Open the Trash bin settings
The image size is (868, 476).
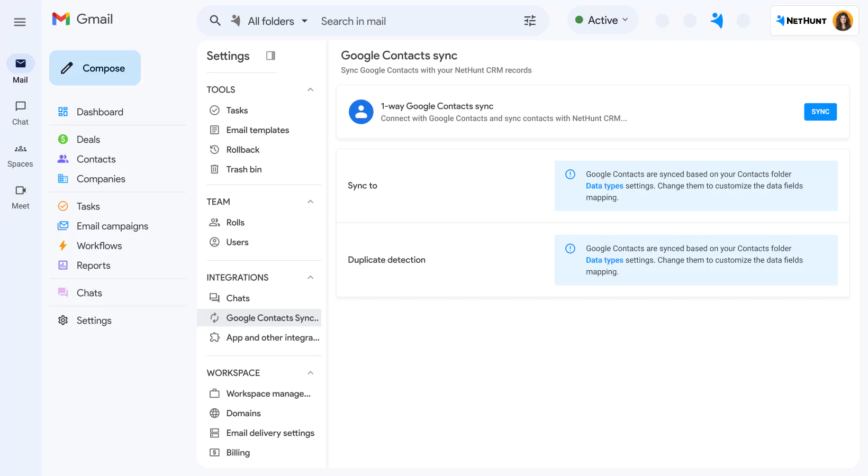pos(243,169)
